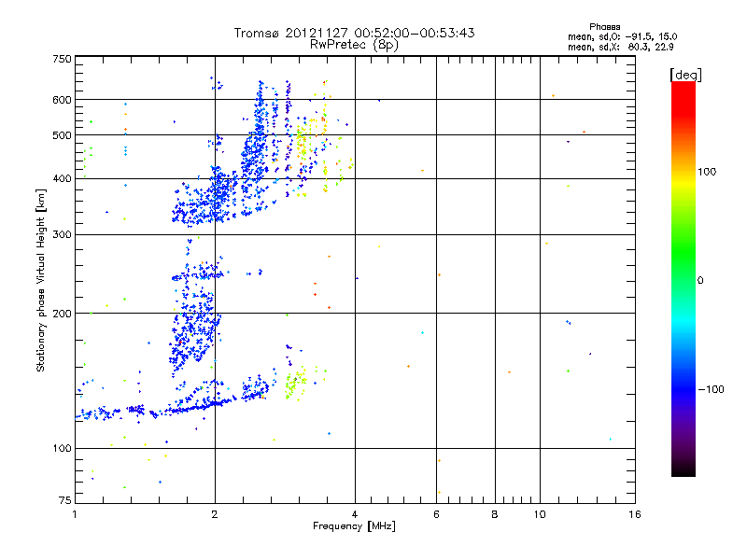Click the colorbar tick label '-100'
747x560 pixels.
[711, 389]
